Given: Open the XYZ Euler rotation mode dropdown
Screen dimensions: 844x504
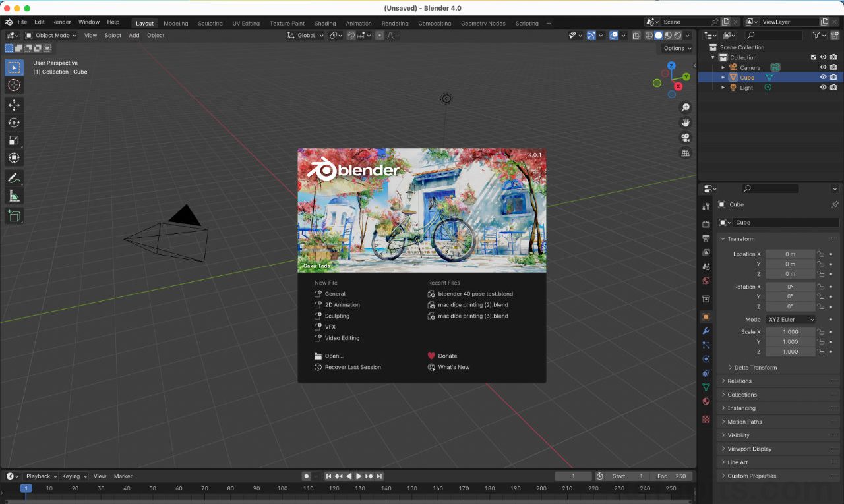Looking at the screenshot, I should pos(790,320).
